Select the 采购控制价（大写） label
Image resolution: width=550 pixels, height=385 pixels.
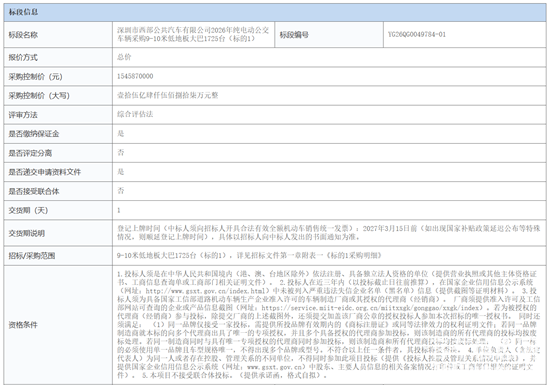[39, 96]
